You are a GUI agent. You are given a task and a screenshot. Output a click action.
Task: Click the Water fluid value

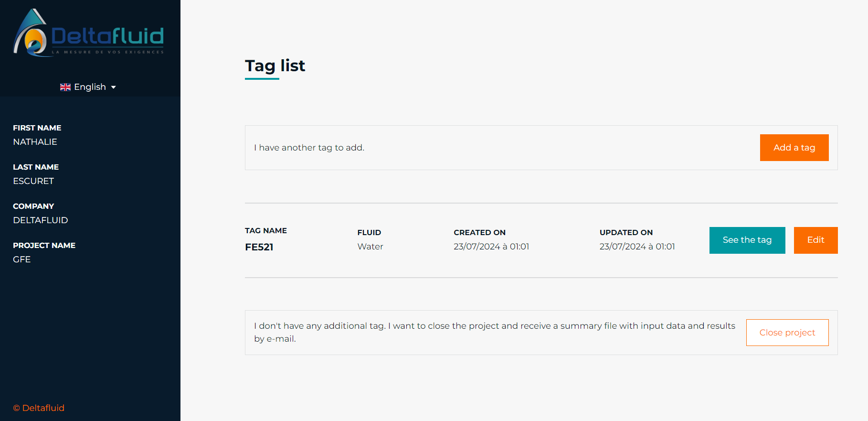370,247
